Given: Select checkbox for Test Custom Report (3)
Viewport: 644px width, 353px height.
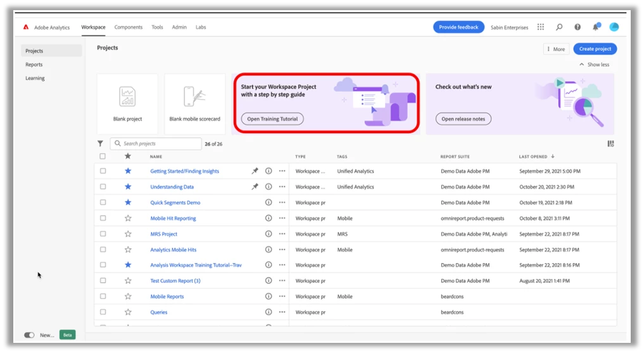Looking at the screenshot, I should click(x=103, y=281).
